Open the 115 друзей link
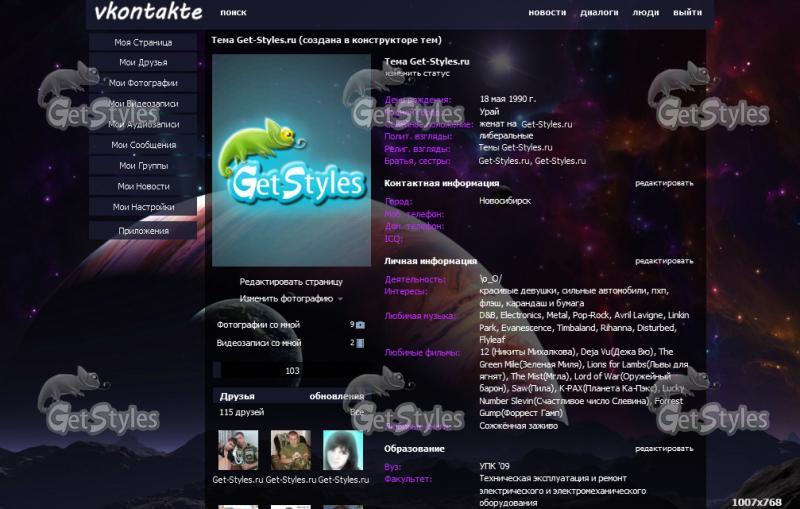Viewport: 800px width, 509px height. [241, 412]
